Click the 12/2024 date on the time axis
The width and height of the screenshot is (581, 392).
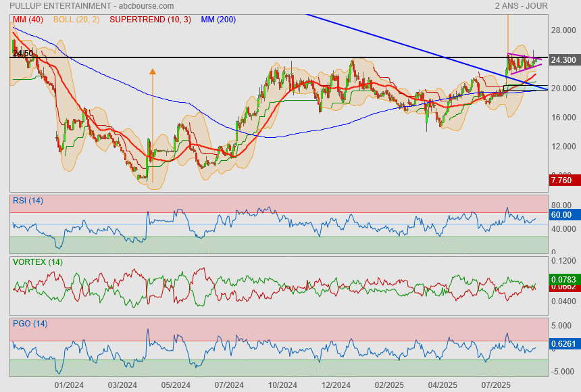[336, 385]
